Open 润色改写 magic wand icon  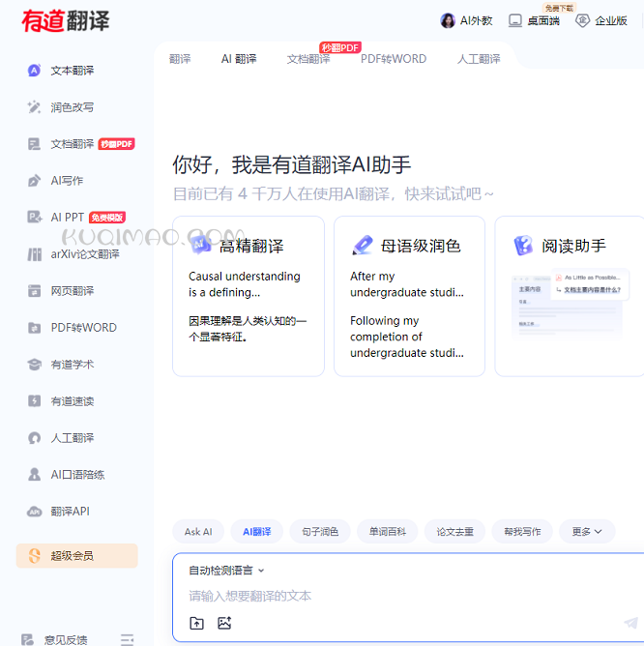coord(34,107)
